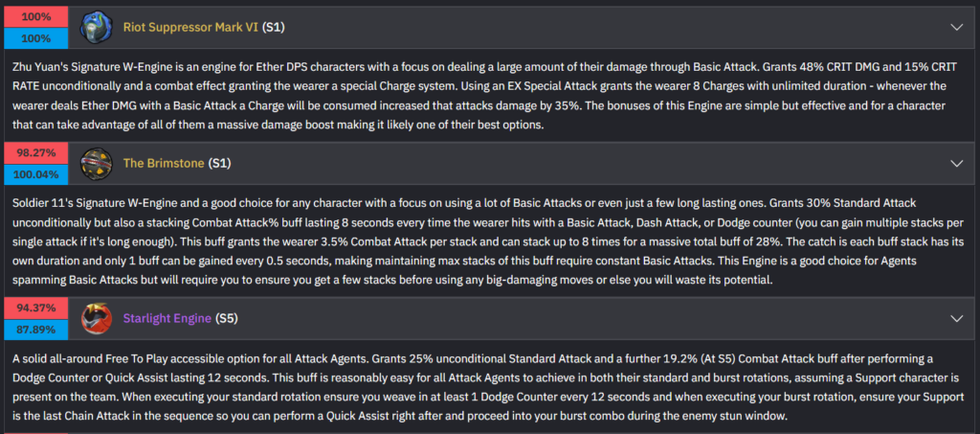Screen dimensions: 980x434
Task: Click the Riot Suppressor Mark VI engine icon
Action: click(x=95, y=27)
